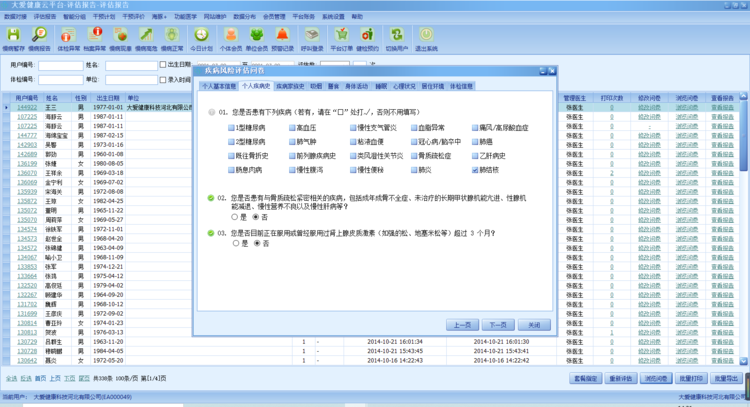Tick the 既往骨折史 checkbox
Viewport: 750px width, 407px height.
coord(232,156)
